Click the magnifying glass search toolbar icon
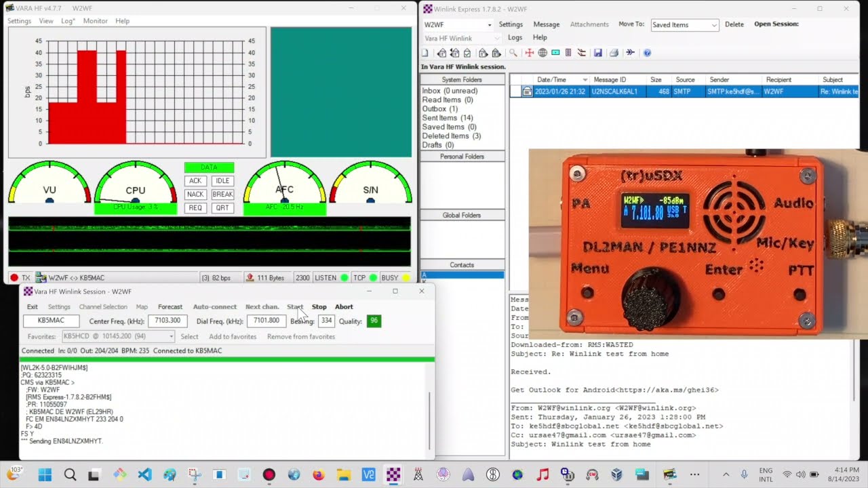 click(513, 53)
